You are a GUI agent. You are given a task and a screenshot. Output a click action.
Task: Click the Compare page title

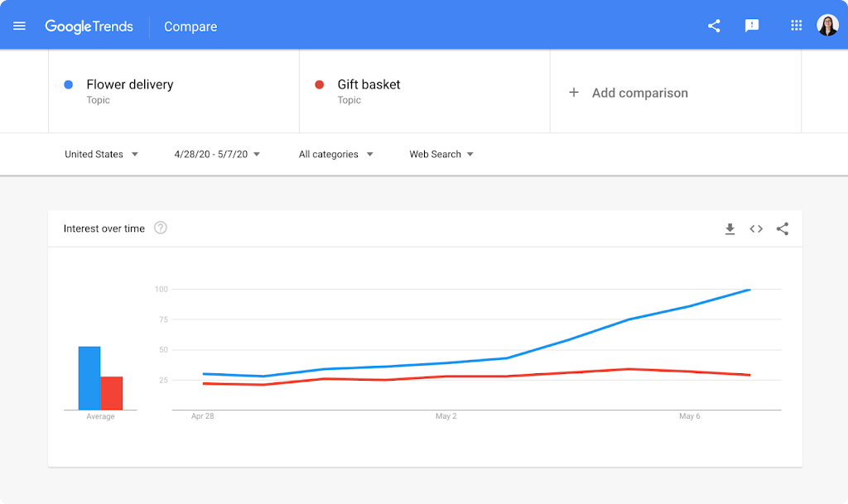pyautogui.click(x=190, y=26)
